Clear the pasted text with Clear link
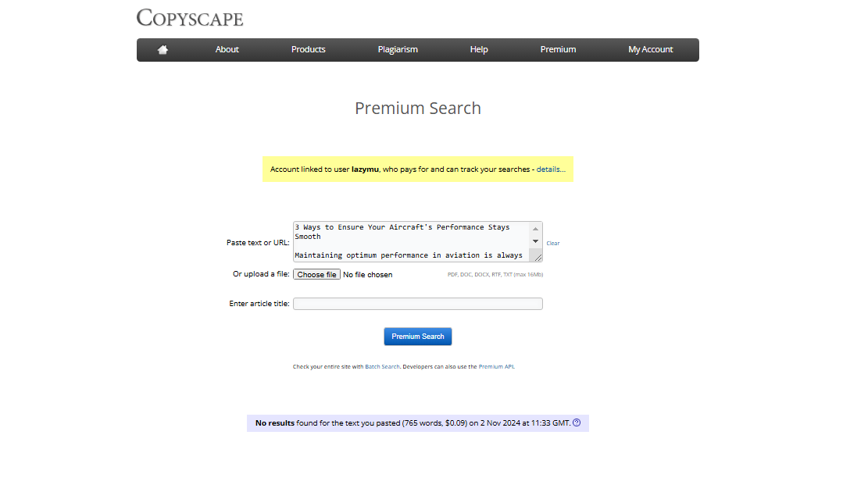The height and width of the screenshot is (492, 868). click(553, 243)
